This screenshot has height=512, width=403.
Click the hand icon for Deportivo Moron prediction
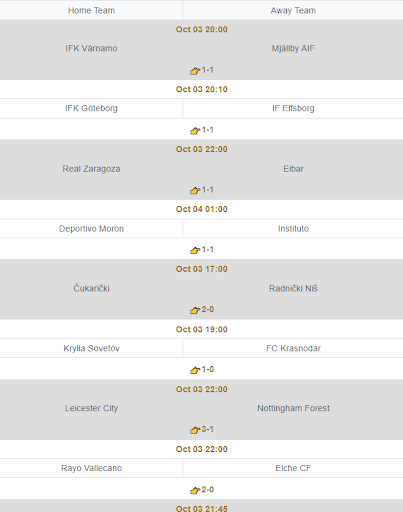point(195,250)
